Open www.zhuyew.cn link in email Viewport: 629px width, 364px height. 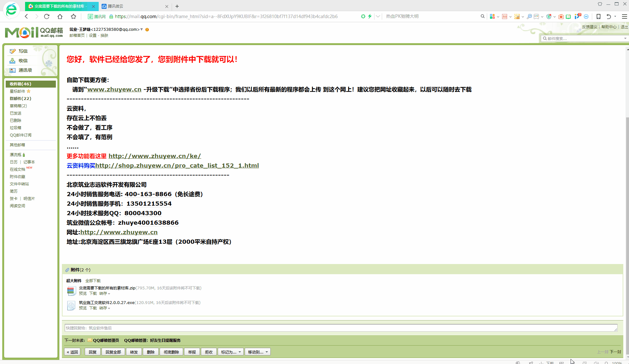pyautogui.click(x=114, y=89)
